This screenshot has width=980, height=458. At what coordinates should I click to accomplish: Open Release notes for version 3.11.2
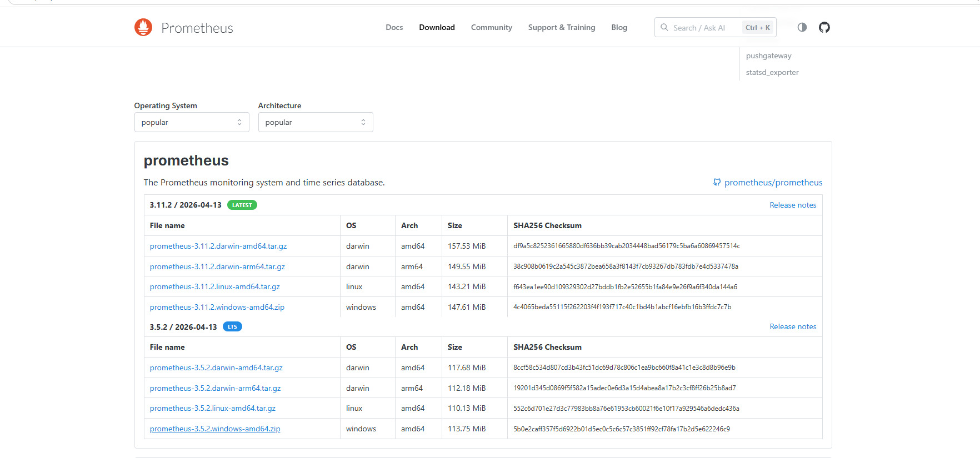pyautogui.click(x=793, y=205)
